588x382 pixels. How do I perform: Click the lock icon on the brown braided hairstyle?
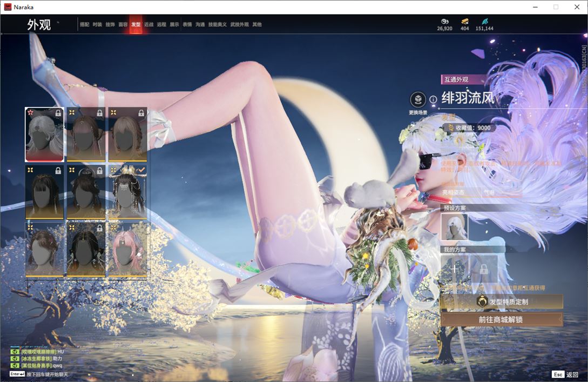pos(141,113)
